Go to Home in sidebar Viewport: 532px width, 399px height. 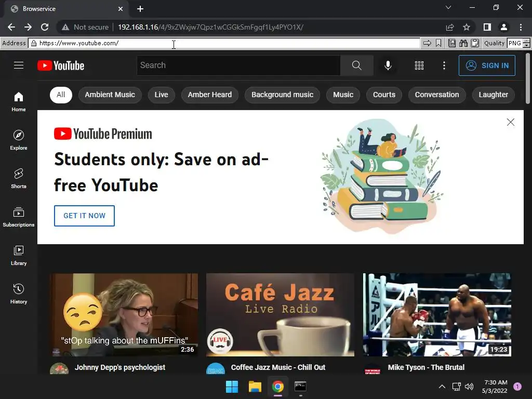19,102
